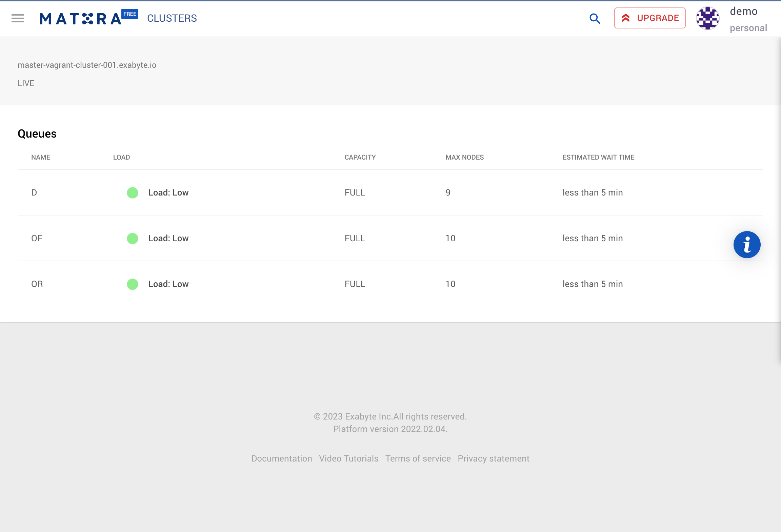The image size is (781, 532).
Task: Open the Privacy statement link
Action: tap(493, 458)
